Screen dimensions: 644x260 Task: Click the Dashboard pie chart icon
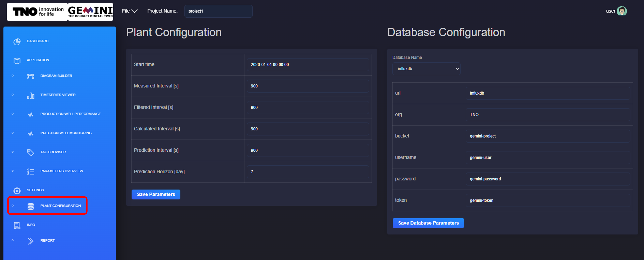[x=17, y=42]
